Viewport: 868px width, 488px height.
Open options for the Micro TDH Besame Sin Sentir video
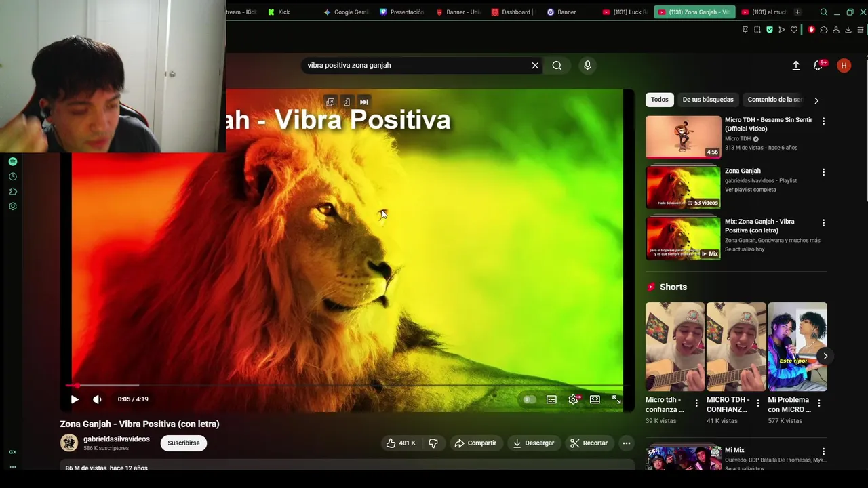823,121
